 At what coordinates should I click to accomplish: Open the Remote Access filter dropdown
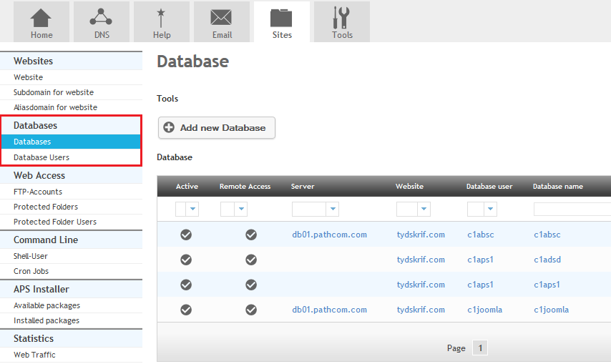[234, 209]
